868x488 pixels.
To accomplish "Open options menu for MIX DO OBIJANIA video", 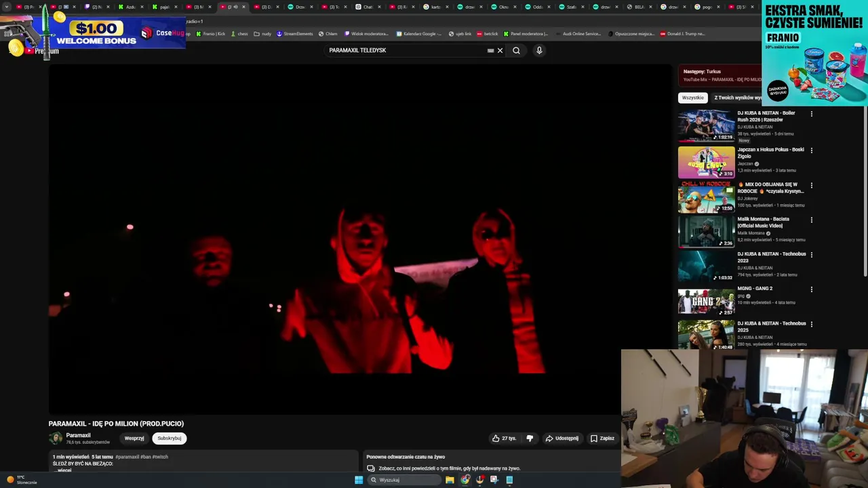I will pyautogui.click(x=811, y=185).
